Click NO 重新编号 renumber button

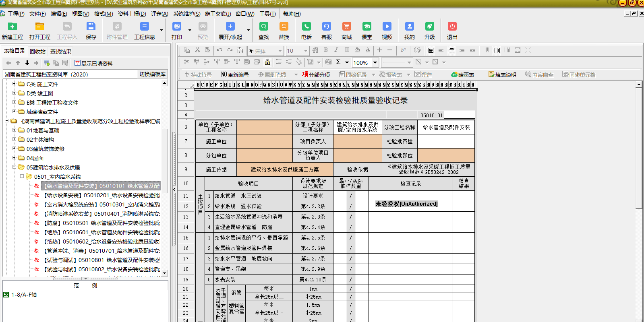point(235,74)
